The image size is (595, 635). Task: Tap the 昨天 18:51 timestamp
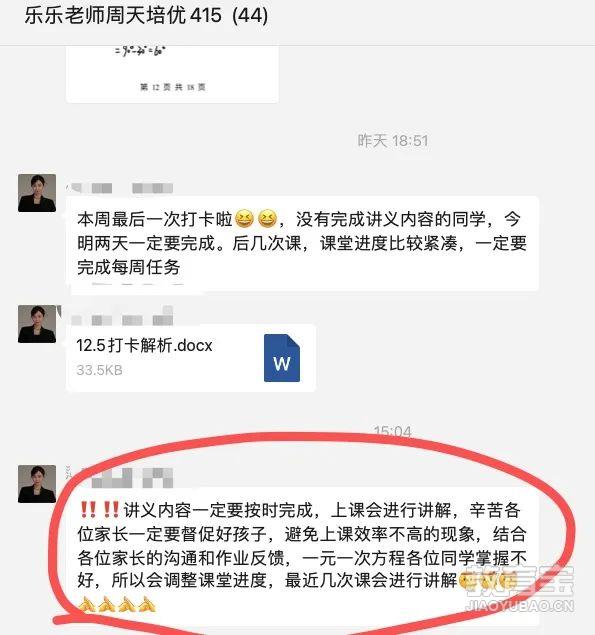tap(393, 141)
